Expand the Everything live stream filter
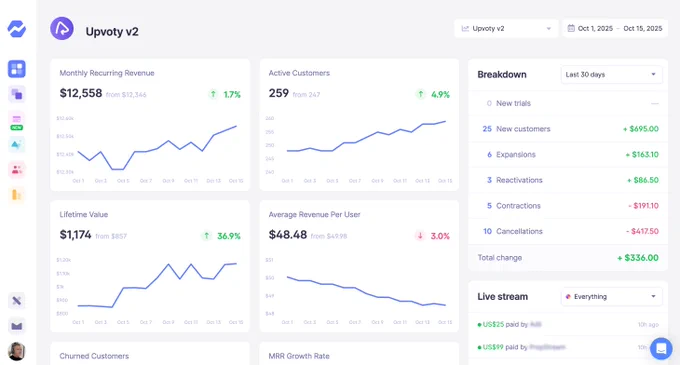680x365 pixels. (611, 297)
